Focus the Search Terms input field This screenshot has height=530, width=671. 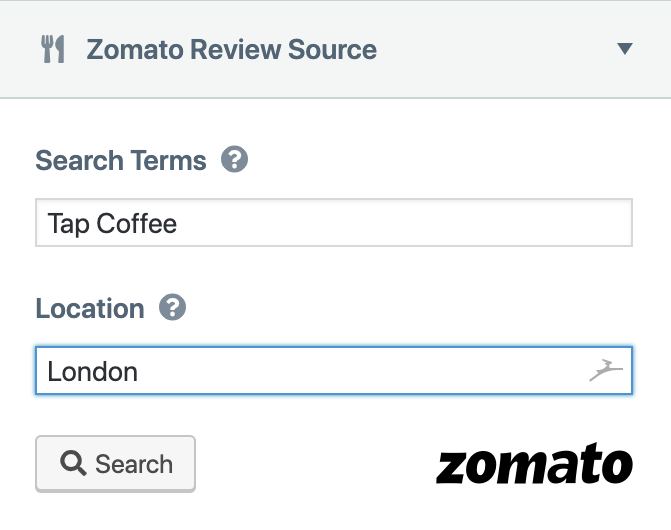coord(334,222)
